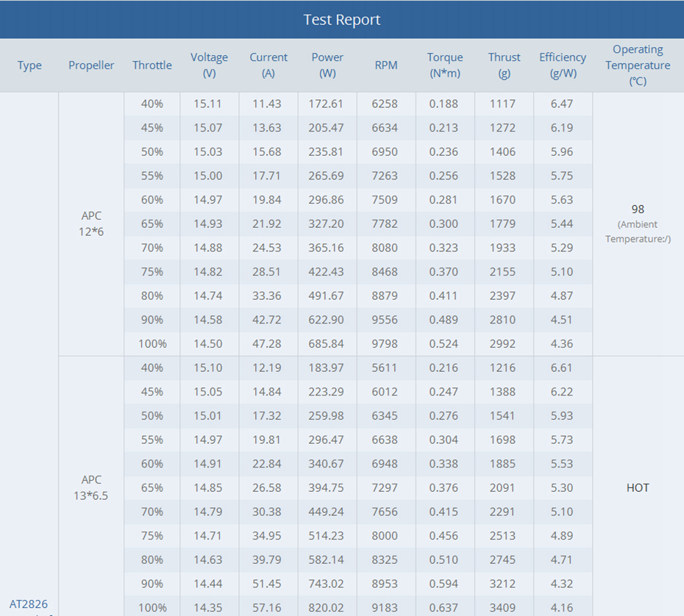Click the Efficiency (g/W) column header

coord(563,65)
